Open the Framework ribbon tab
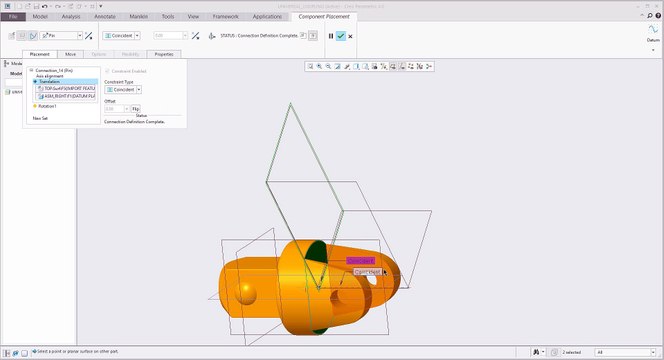The image size is (664, 360). pyautogui.click(x=225, y=17)
